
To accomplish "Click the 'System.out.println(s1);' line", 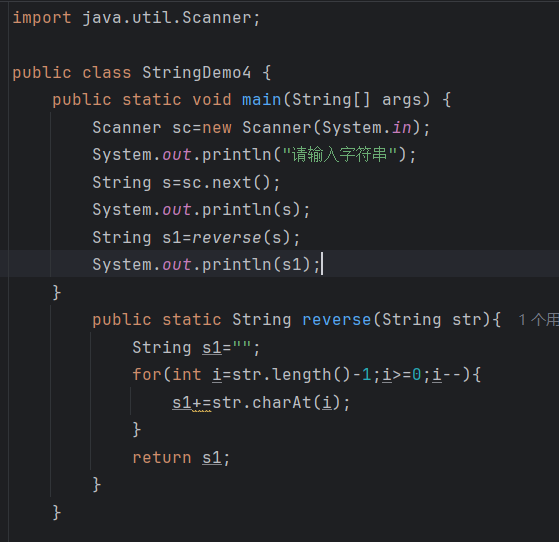I will coord(206,265).
